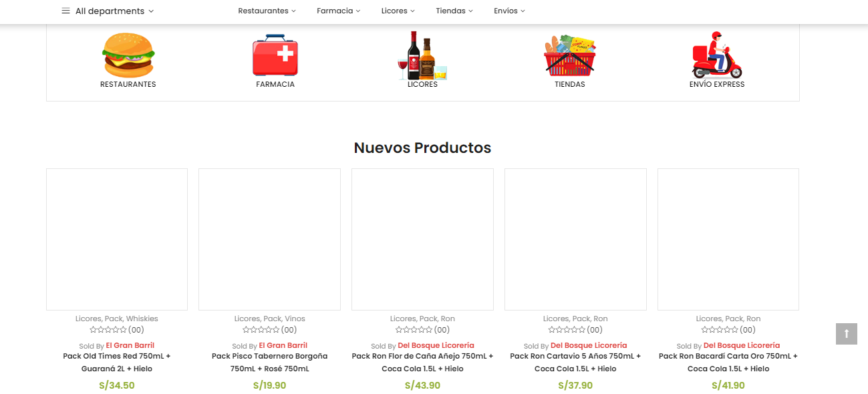Screen dimensions: 868x394
Task: Click the FARMACIA category label
Action: point(275,84)
